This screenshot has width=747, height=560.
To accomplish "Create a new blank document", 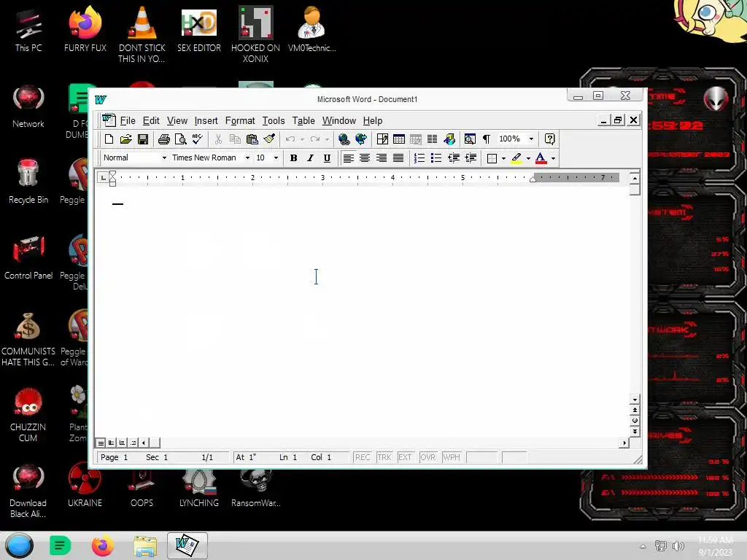I will click(109, 139).
